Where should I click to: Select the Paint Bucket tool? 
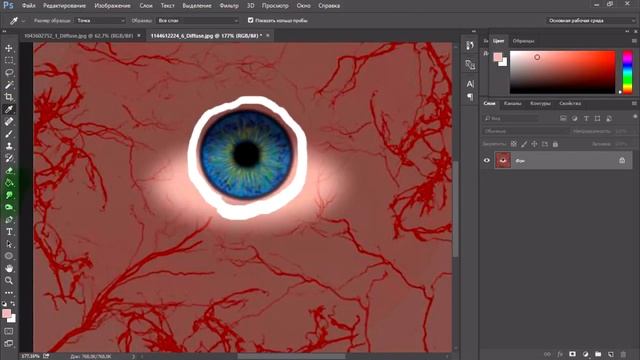[9, 183]
